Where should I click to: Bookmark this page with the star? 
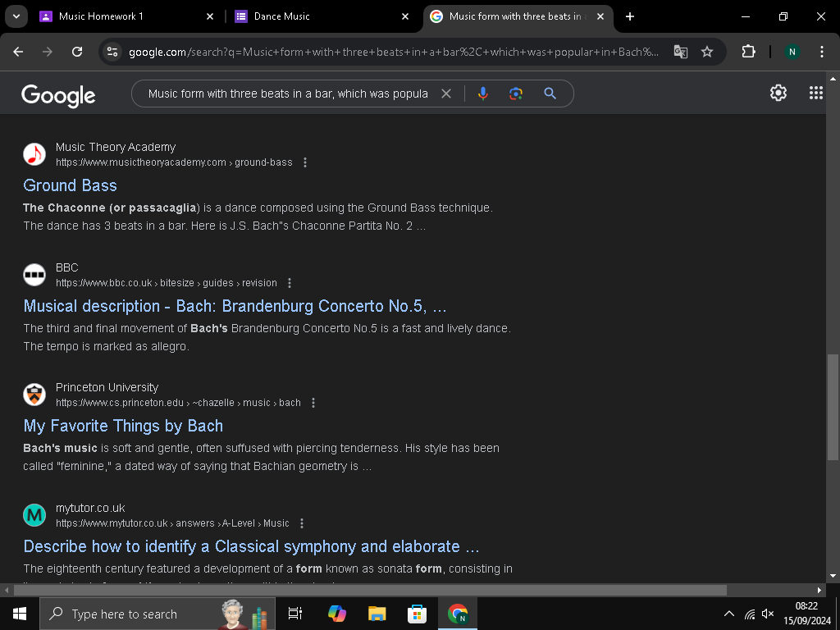point(707,52)
